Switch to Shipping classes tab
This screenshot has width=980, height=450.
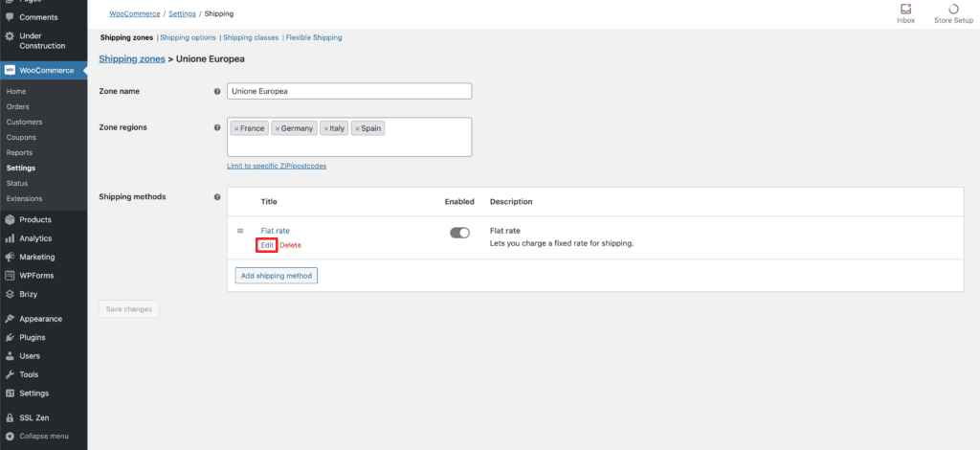point(251,37)
